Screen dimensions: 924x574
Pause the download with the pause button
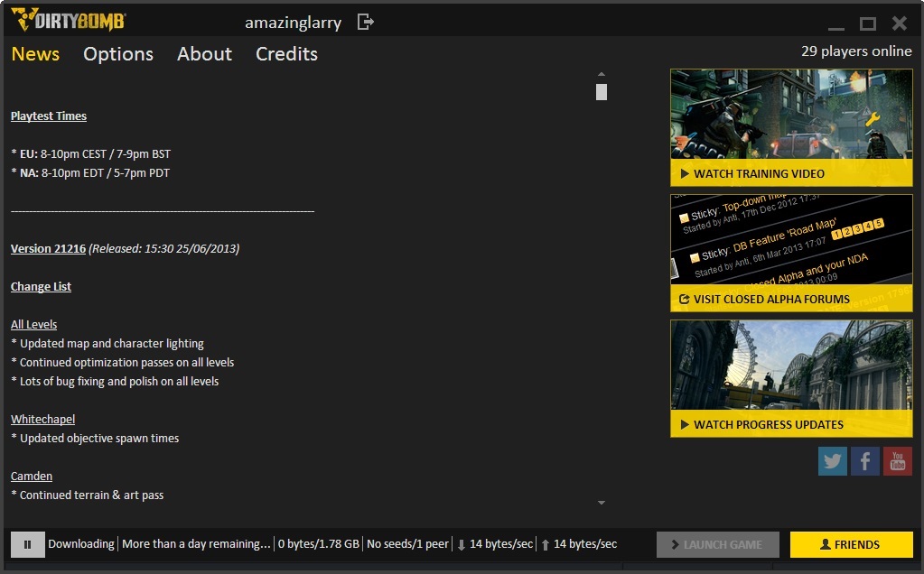tap(27, 544)
